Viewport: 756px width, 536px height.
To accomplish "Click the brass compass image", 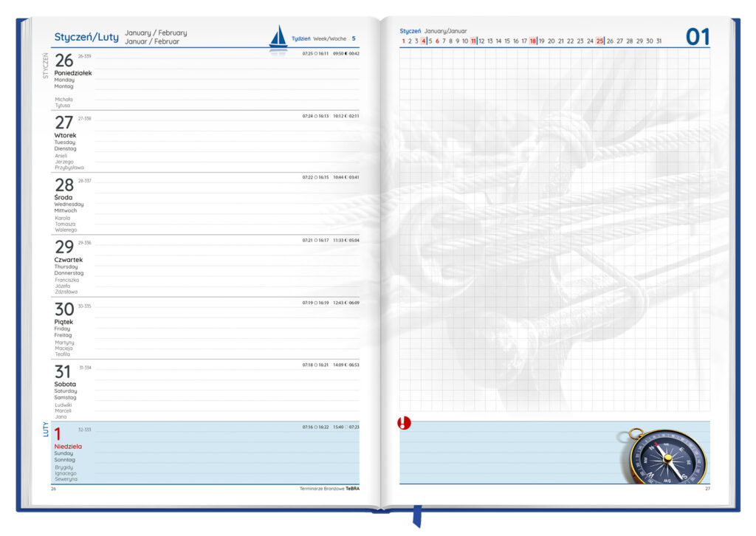I will click(667, 456).
